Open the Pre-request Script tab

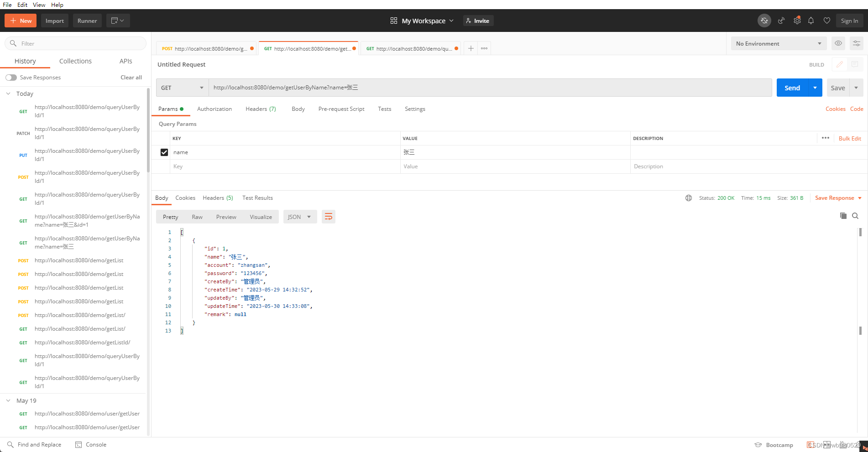(341, 109)
